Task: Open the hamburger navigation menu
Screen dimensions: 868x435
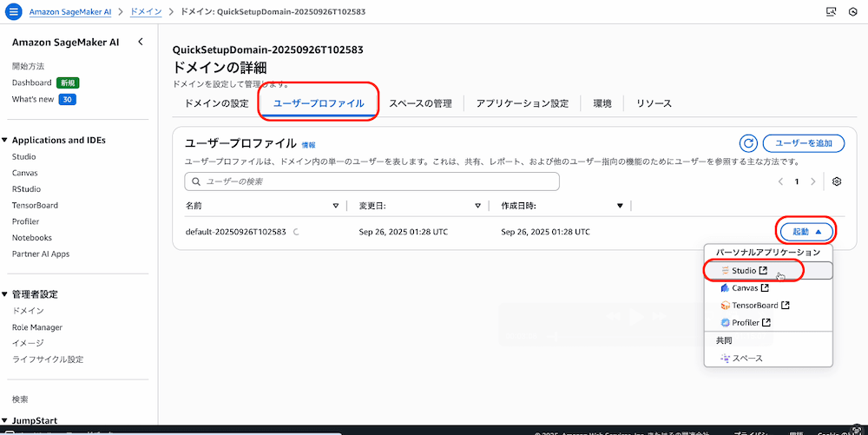Action: pyautogui.click(x=13, y=11)
